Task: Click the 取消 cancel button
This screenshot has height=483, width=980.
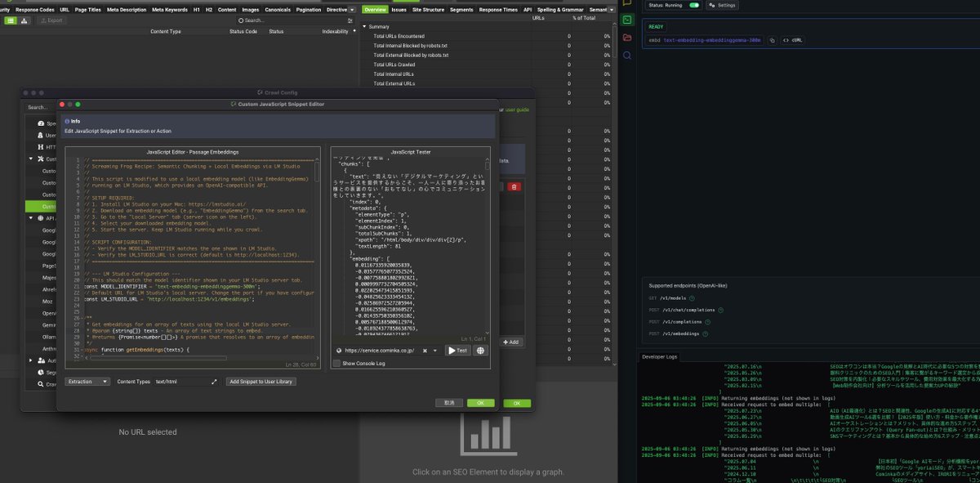Action: (x=449, y=403)
